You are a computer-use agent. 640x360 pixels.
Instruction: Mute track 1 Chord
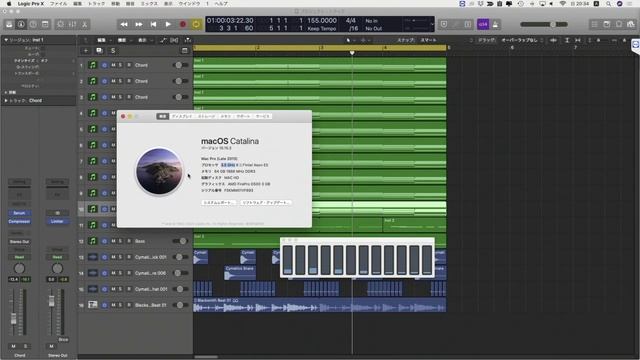[113, 65]
